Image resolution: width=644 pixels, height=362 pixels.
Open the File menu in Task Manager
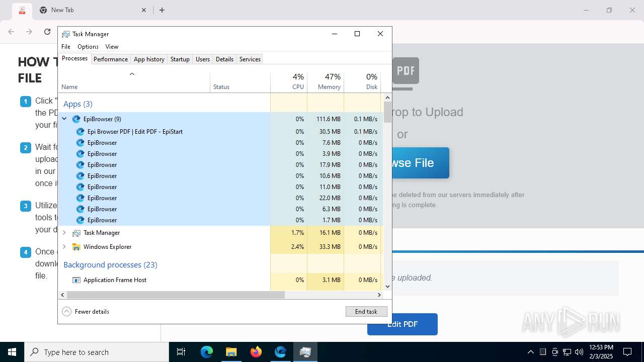click(x=66, y=47)
